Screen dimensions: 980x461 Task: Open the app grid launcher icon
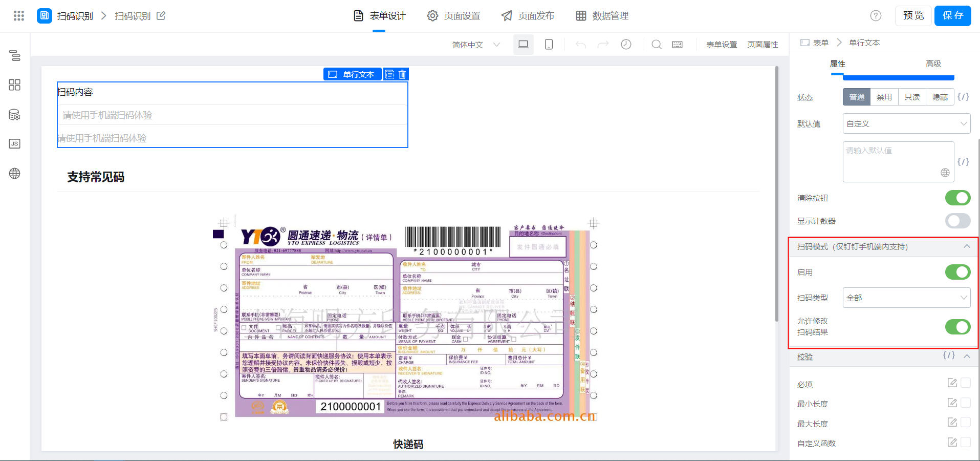point(19,16)
